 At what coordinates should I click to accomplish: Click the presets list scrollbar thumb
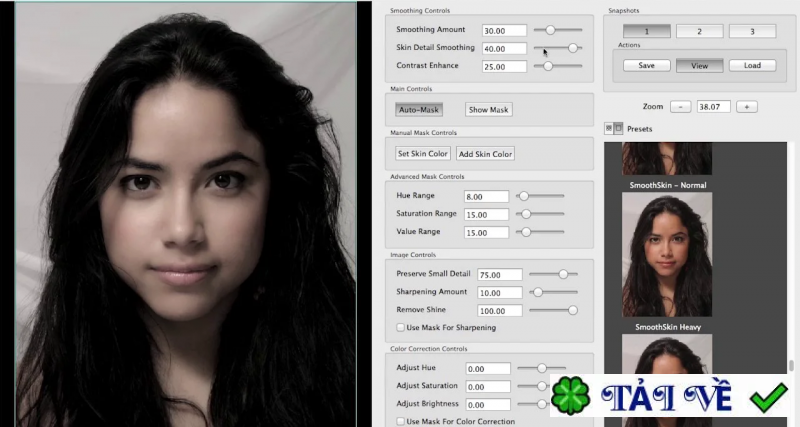pos(791,365)
